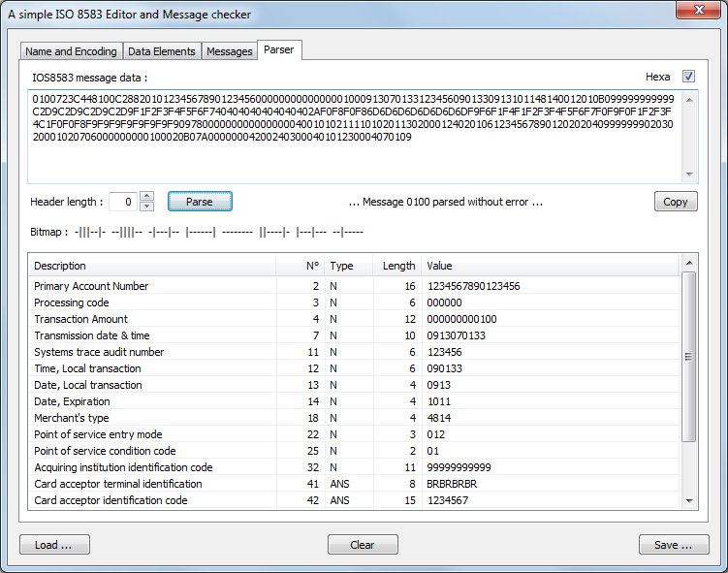The height and width of the screenshot is (573, 728).
Task: Select the Date, Expiration row
Action: (355, 401)
